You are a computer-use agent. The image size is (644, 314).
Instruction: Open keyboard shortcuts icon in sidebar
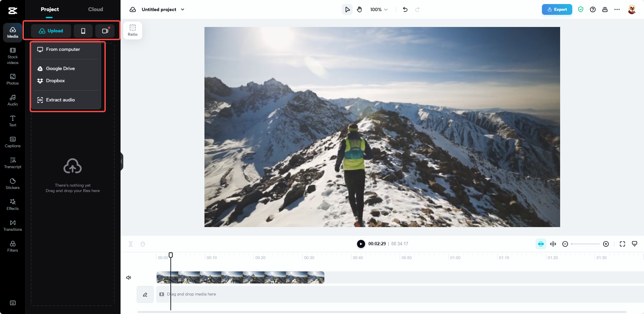pyautogui.click(x=13, y=303)
